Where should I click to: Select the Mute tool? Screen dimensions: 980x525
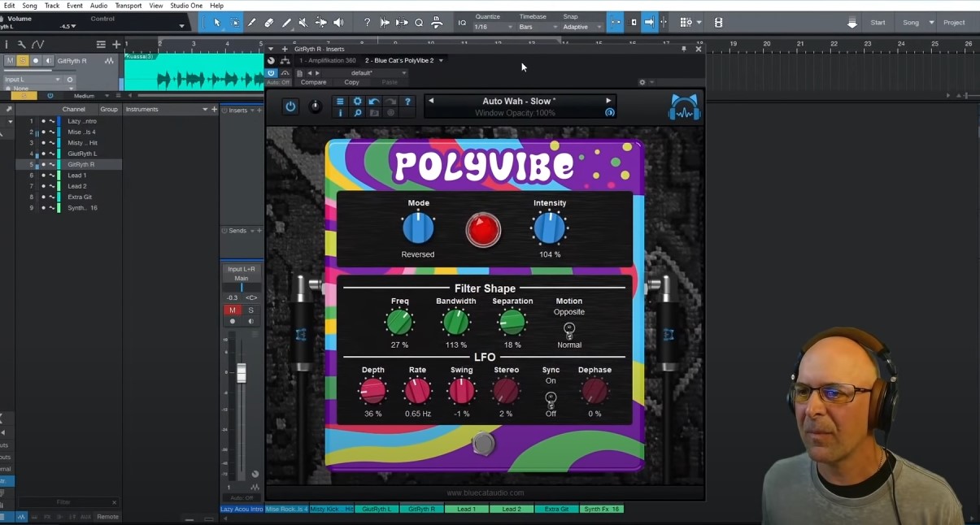click(x=303, y=23)
